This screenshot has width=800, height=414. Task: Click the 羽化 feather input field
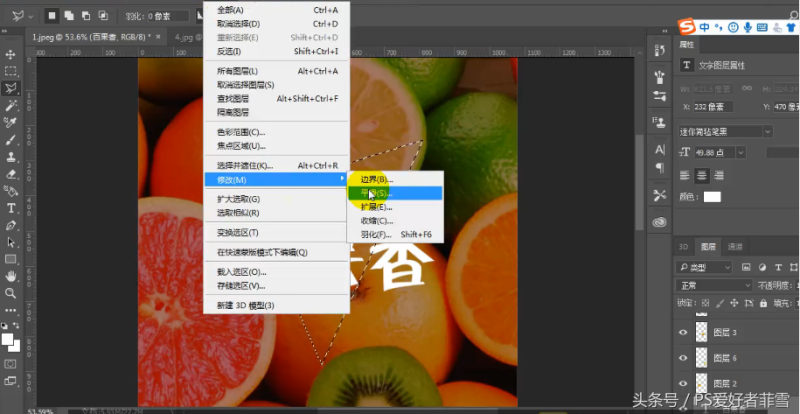[x=168, y=16]
